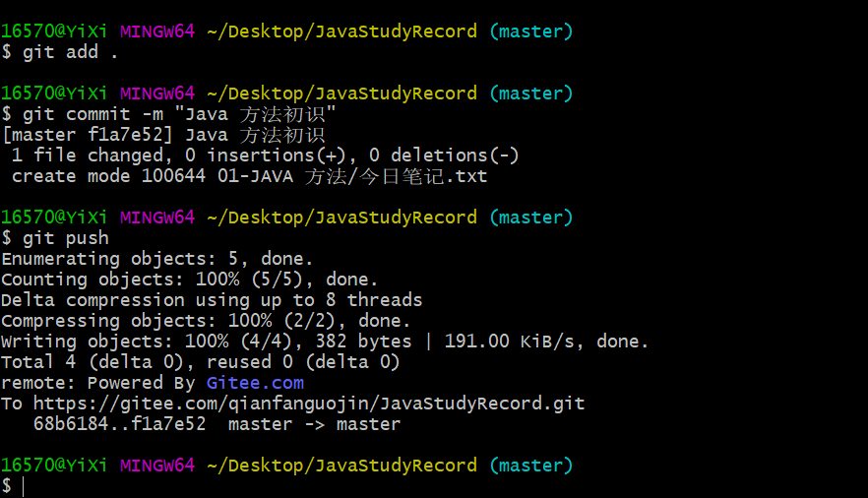Click the "git add ." command text
Screen dimensions: 868x498
click(x=70, y=52)
